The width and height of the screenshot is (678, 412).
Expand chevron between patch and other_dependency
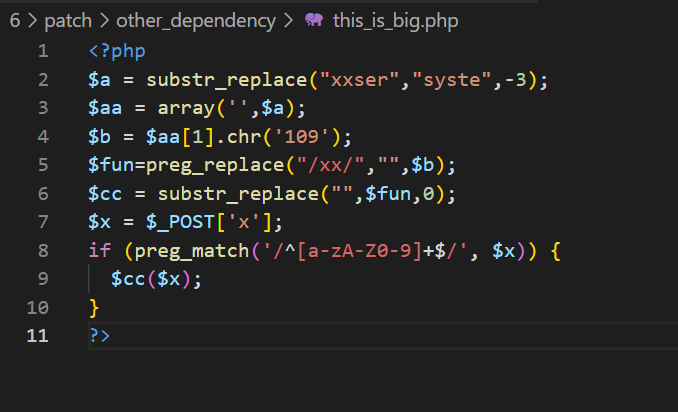(x=104, y=21)
